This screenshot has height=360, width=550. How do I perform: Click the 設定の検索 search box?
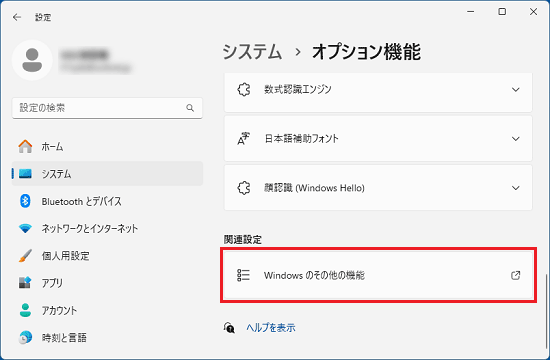[107, 108]
